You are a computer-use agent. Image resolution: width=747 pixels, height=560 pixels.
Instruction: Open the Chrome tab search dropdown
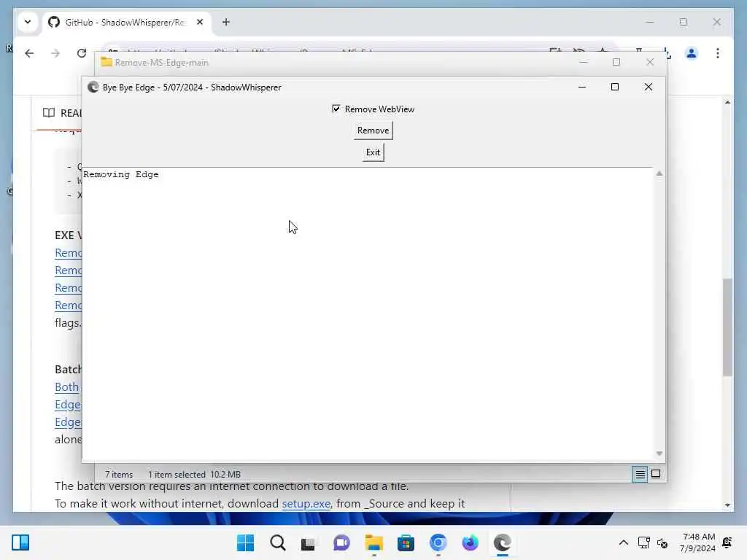[28, 22]
